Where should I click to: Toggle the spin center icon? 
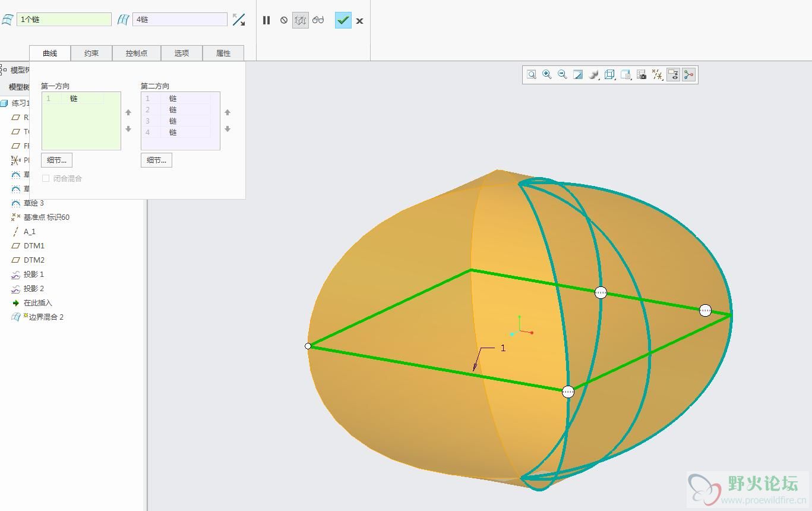688,74
